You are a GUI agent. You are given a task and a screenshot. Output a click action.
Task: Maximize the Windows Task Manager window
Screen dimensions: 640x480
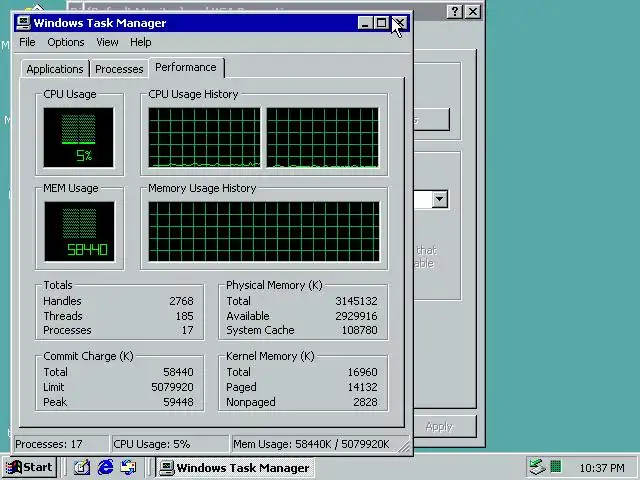point(381,23)
